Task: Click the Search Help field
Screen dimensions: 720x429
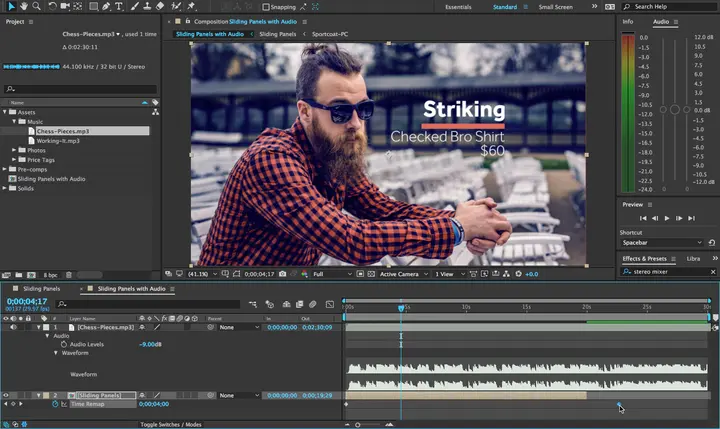Action: (670, 6)
